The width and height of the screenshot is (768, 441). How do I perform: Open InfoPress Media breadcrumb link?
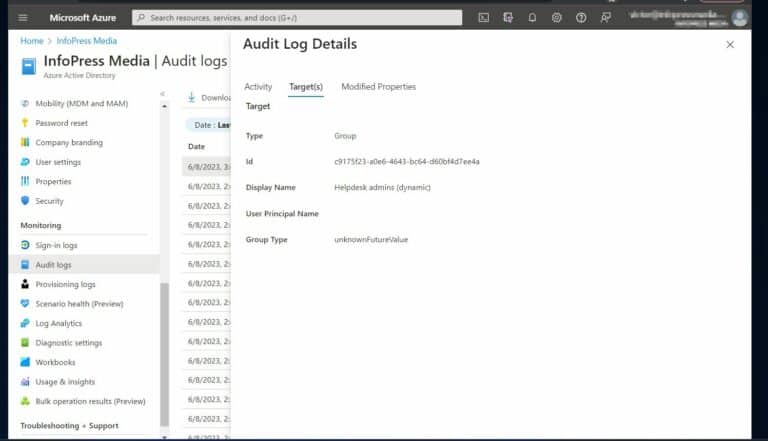87,41
